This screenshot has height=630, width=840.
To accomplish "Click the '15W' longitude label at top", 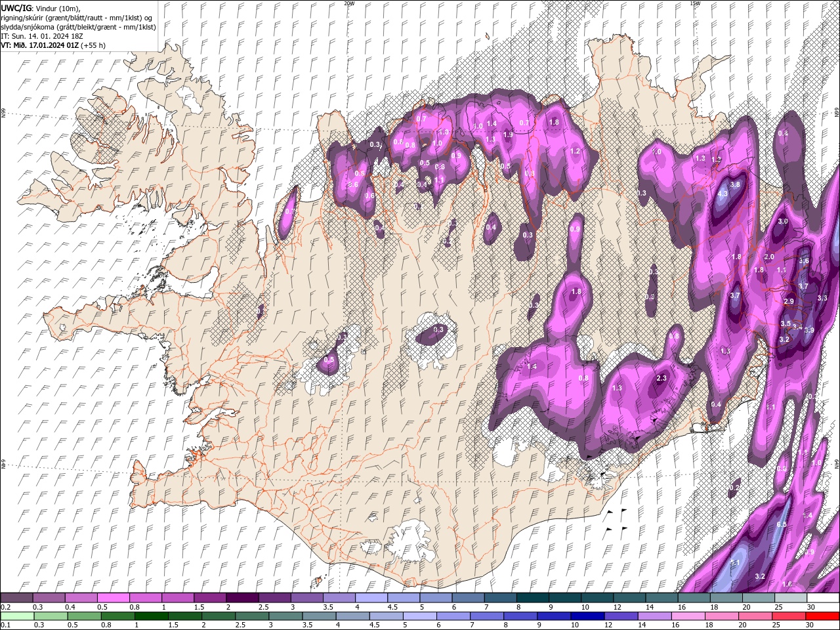I will (695, 3).
